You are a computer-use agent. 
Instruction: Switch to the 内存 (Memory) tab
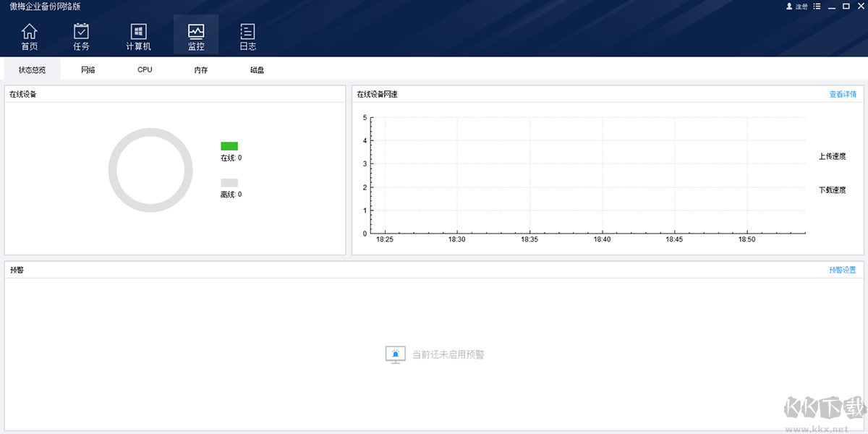coord(200,69)
